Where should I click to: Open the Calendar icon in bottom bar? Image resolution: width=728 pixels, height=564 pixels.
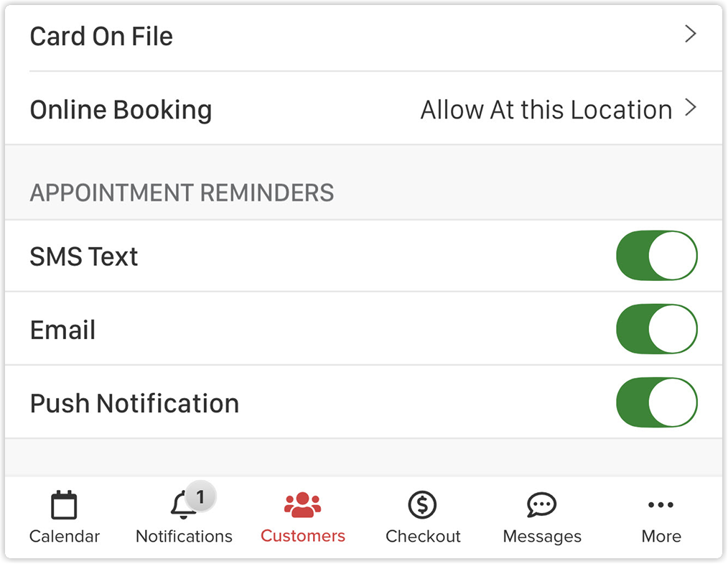pyautogui.click(x=64, y=504)
